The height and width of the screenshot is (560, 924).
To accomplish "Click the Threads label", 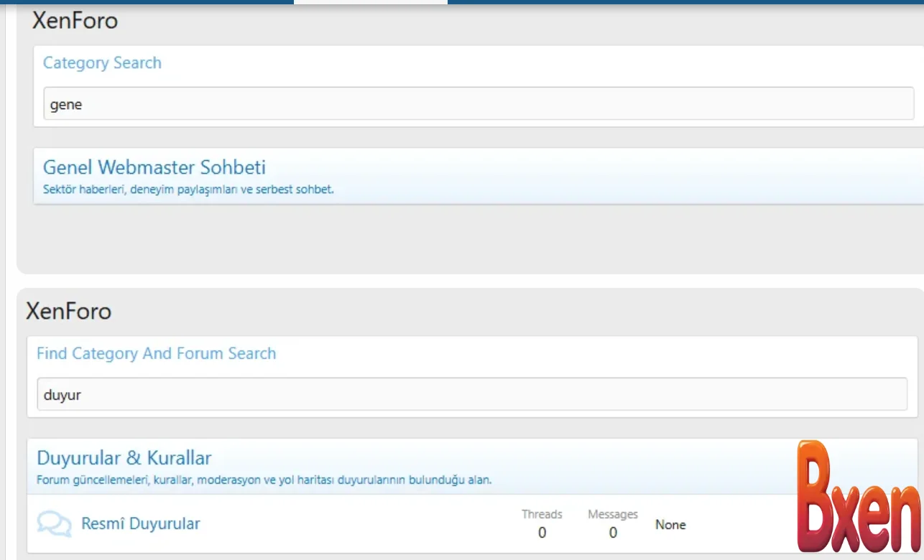I will [x=542, y=514].
